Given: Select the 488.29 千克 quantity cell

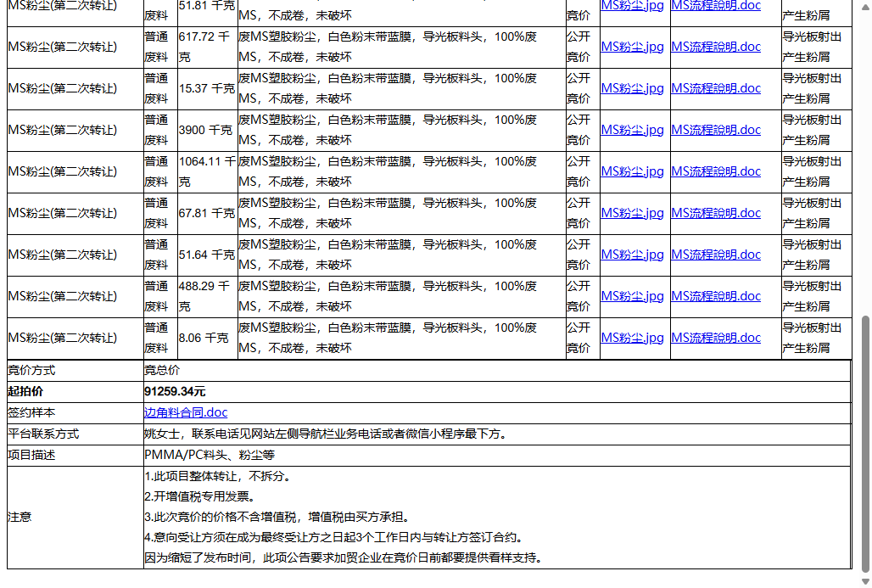Looking at the screenshot, I should tap(208, 297).
